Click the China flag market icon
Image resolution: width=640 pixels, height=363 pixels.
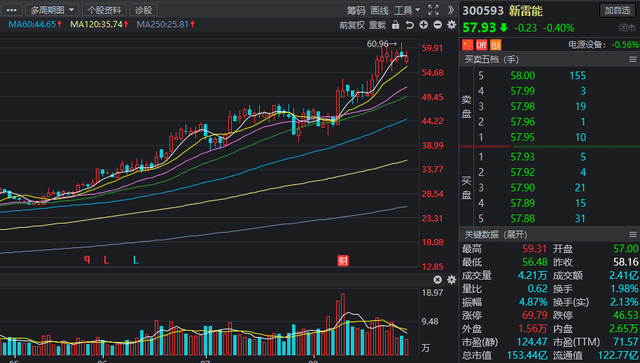[x=467, y=45]
